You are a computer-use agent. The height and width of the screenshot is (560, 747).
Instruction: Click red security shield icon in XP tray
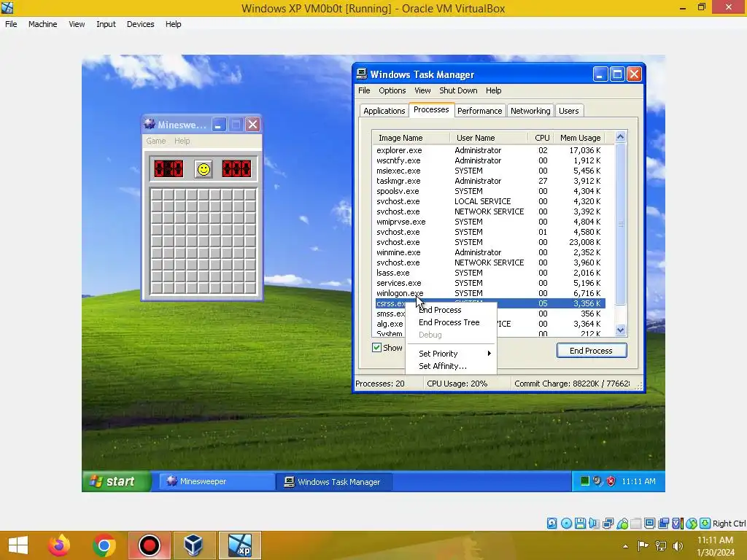611,481
